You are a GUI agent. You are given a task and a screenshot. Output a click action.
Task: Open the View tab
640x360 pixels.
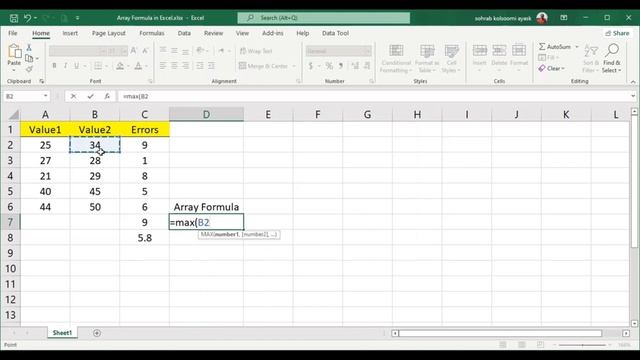[242, 33]
